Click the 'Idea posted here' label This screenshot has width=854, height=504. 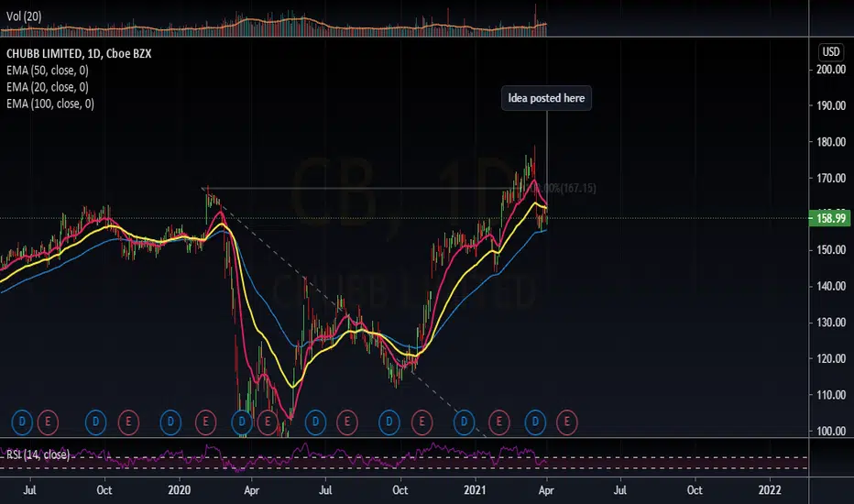546,98
